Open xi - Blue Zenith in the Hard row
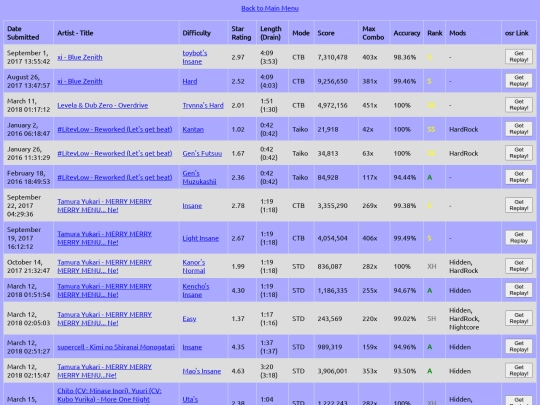 tap(80, 81)
